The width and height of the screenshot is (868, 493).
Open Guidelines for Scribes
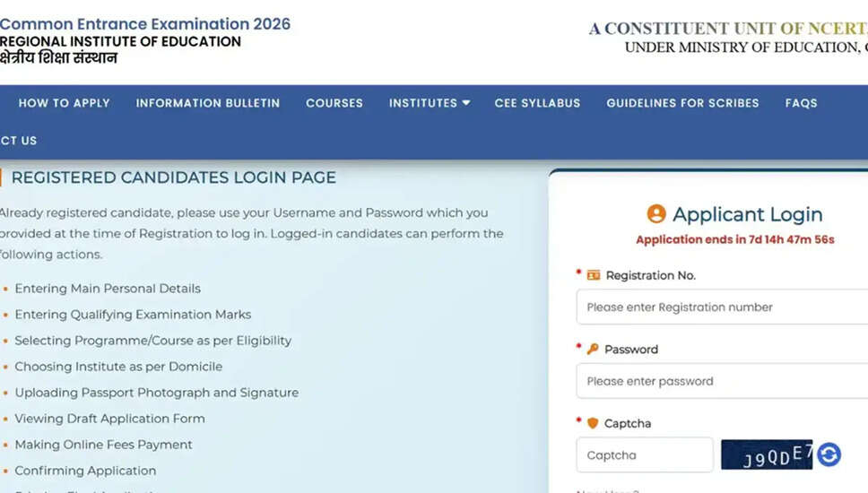click(x=682, y=103)
